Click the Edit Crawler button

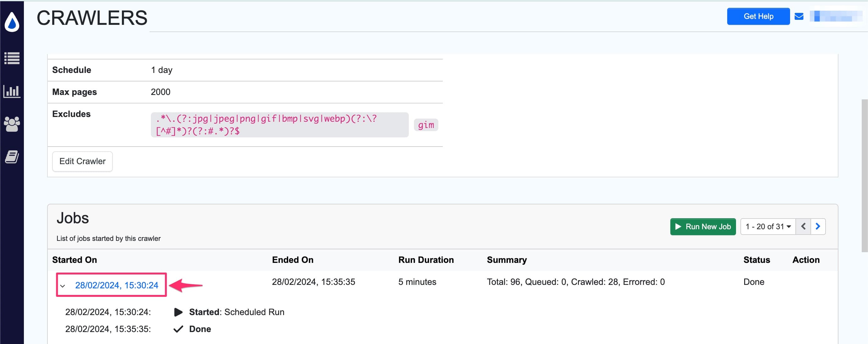pyautogui.click(x=82, y=161)
